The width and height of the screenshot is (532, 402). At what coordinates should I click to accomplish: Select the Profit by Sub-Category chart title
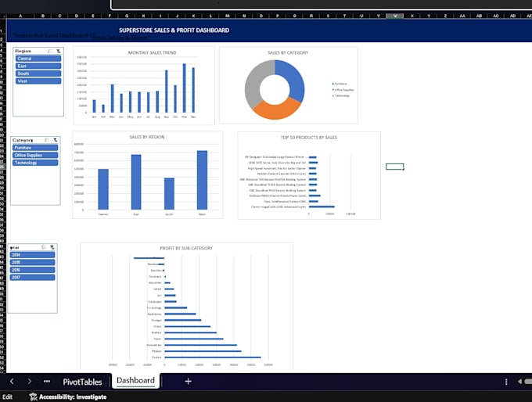click(x=186, y=249)
